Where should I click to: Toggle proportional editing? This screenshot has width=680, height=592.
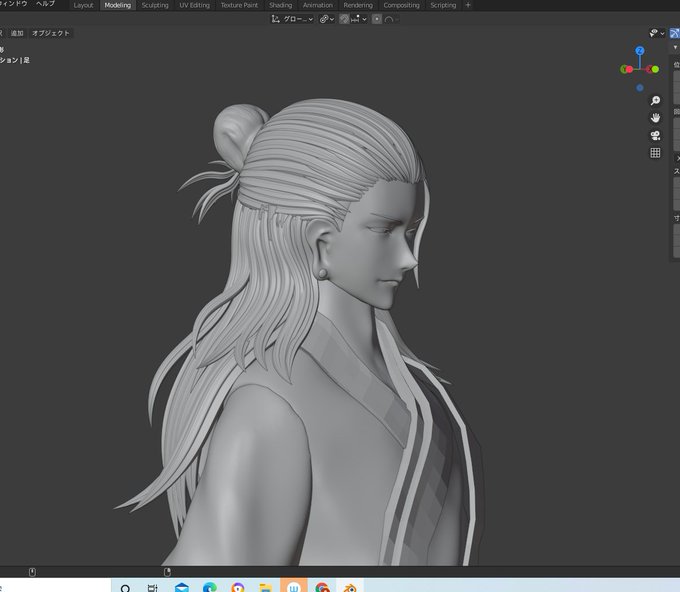point(376,19)
